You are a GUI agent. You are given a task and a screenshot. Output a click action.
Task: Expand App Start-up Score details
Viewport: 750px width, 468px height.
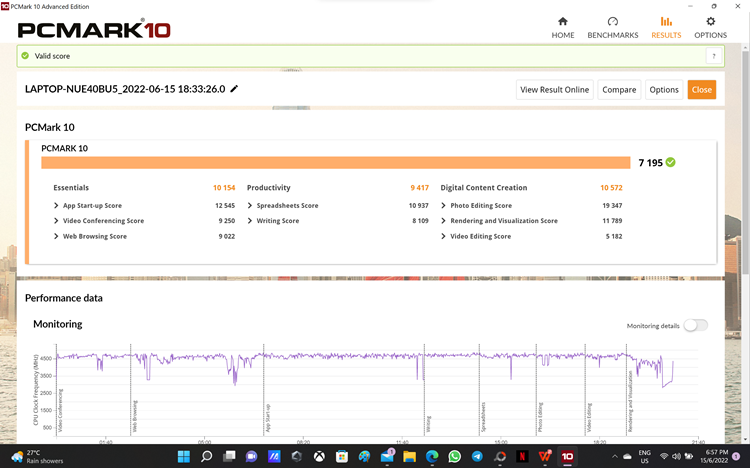(x=56, y=205)
